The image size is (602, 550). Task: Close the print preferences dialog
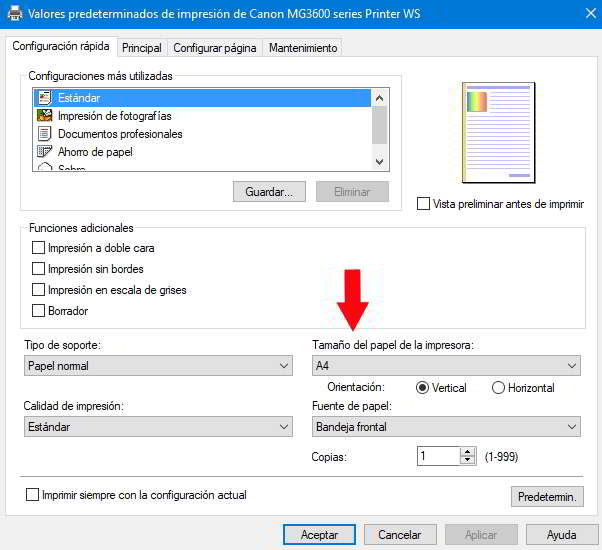point(591,13)
